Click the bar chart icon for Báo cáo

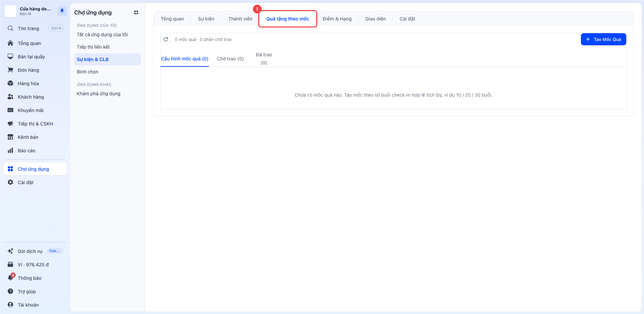pos(10,150)
